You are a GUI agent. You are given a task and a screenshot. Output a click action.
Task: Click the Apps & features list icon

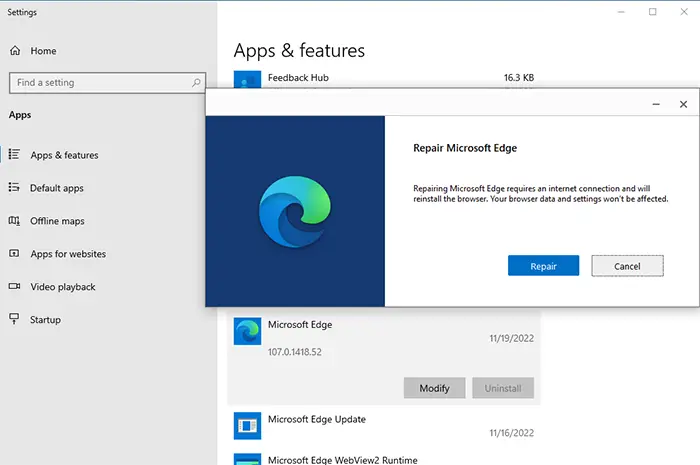click(x=14, y=154)
